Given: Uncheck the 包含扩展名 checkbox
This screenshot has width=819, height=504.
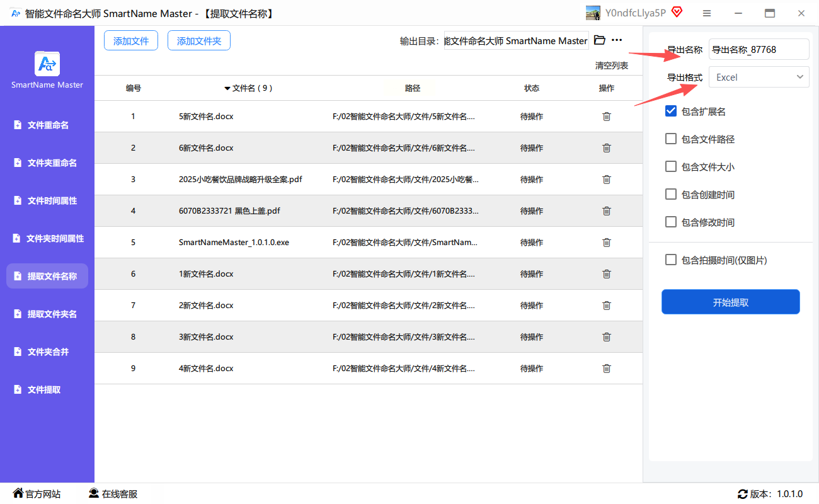Looking at the screenshot, I should click(671, 112).
